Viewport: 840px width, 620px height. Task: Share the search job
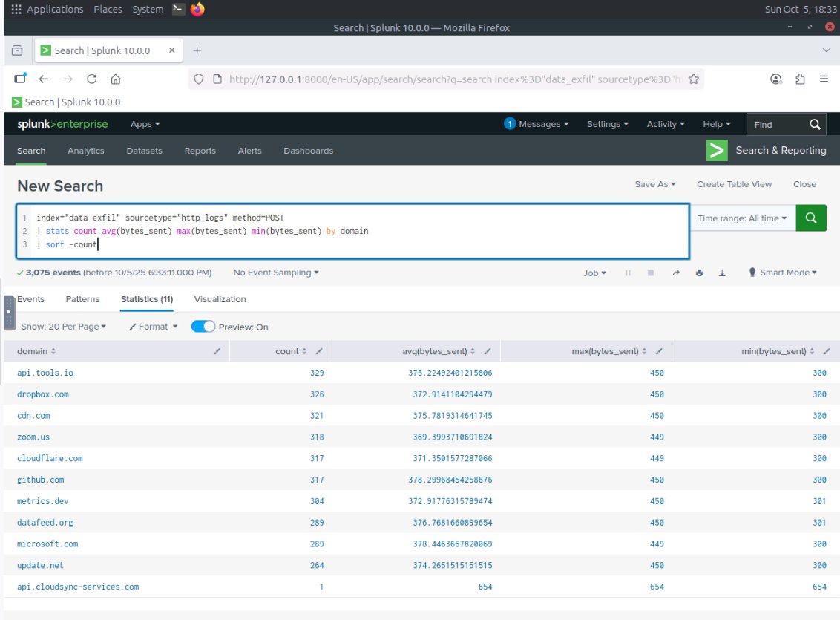tap(676, 273)
